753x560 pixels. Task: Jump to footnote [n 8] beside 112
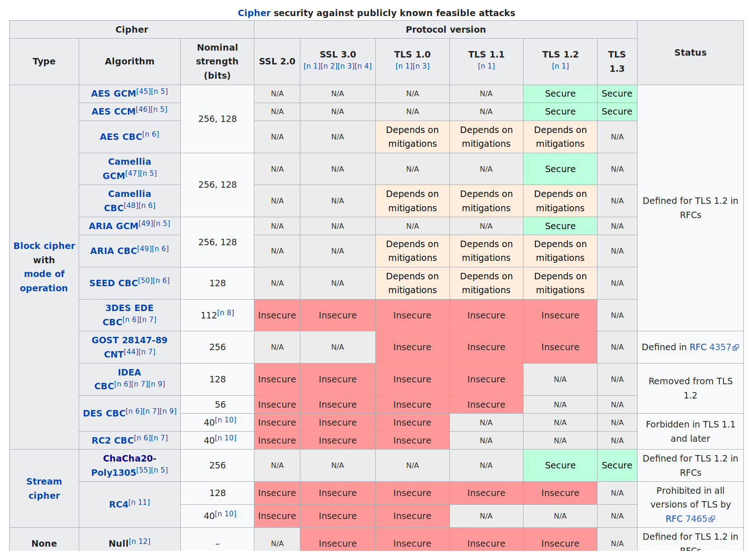coord(226,313)
